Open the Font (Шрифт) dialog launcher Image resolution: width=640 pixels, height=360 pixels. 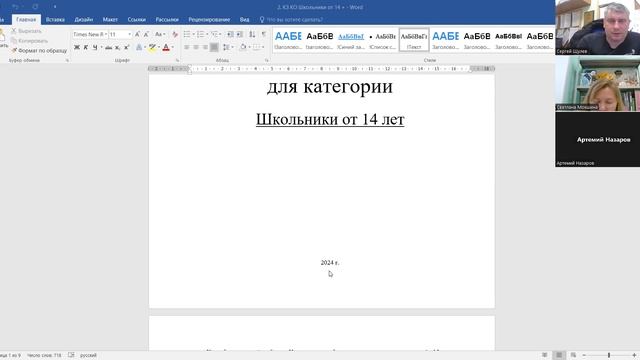177,60
